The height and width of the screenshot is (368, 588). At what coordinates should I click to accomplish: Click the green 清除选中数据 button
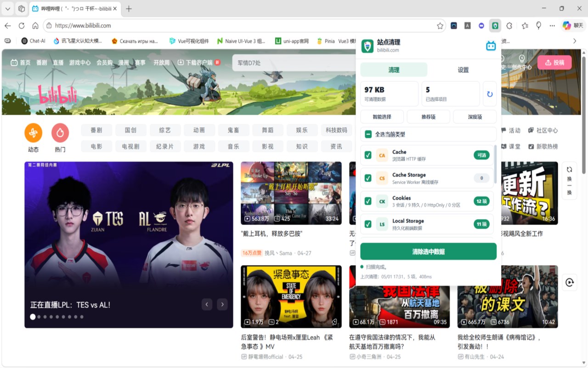[x=429, y=252]
